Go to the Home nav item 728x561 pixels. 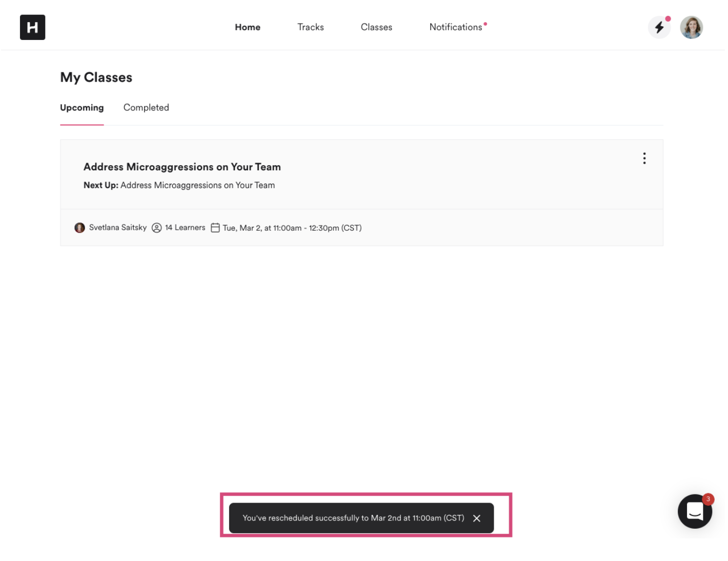click(248, 27)
